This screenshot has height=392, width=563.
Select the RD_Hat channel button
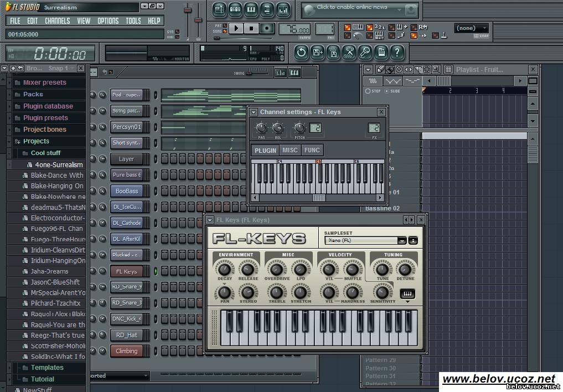127,335
